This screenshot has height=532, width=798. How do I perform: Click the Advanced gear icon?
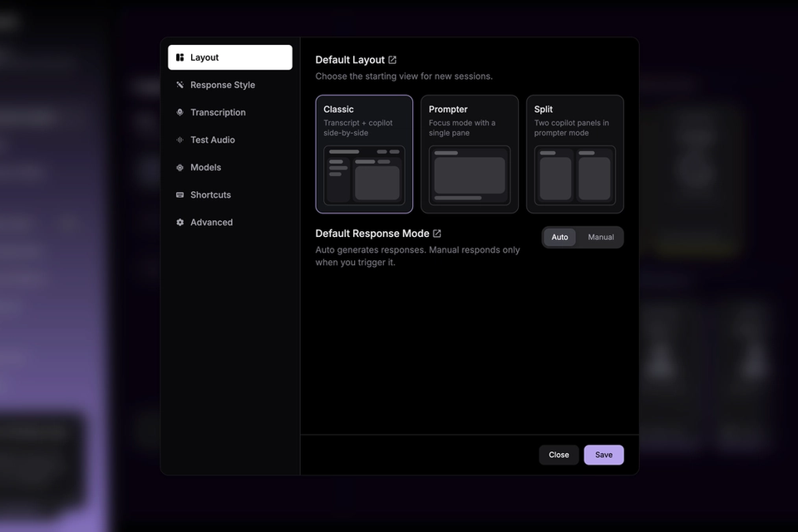(180, 223)
